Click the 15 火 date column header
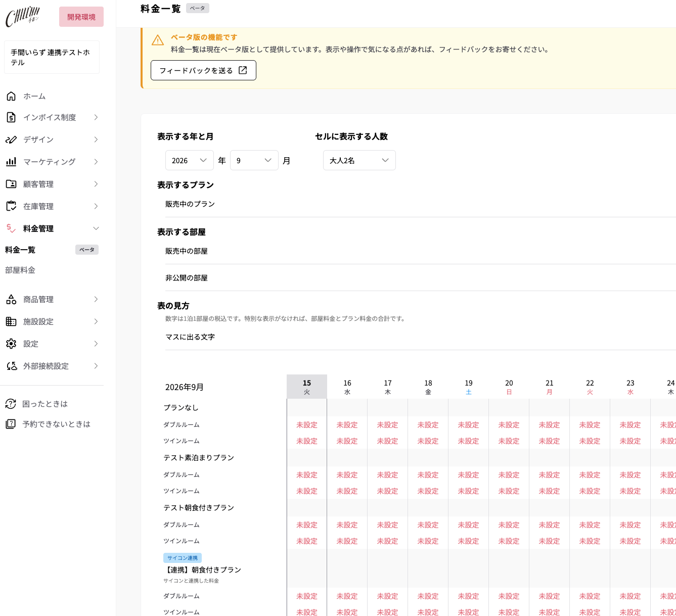The image size is (676, 616). pos(307,387)
